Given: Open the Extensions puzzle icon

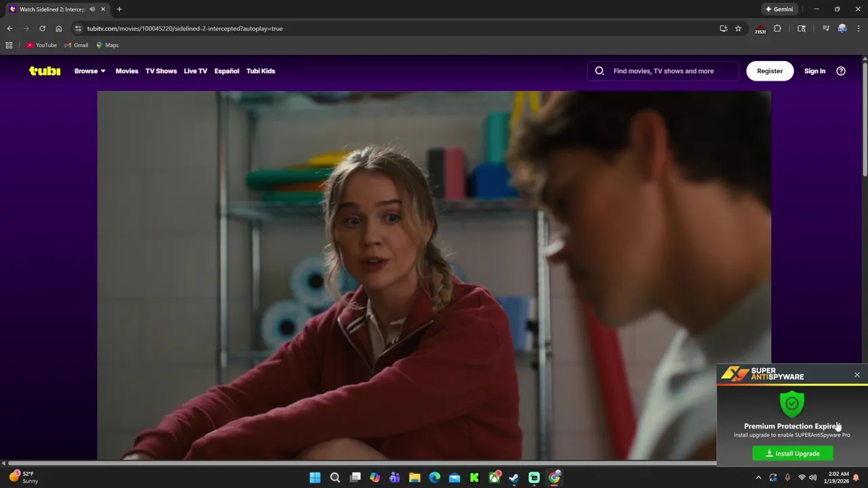Looking at the screenshot, I should pyautogui.click(x=777, y=28).
